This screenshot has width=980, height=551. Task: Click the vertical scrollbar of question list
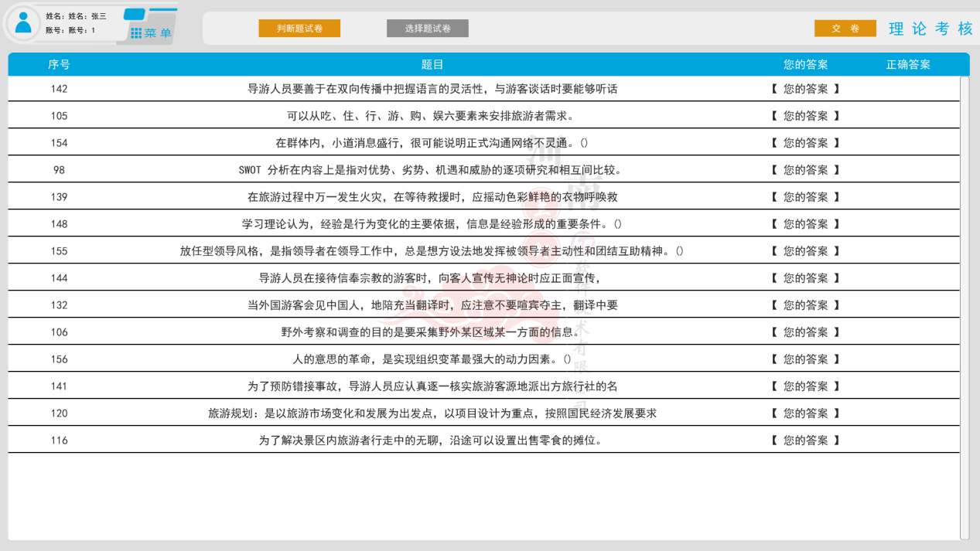tap(964, 309)
